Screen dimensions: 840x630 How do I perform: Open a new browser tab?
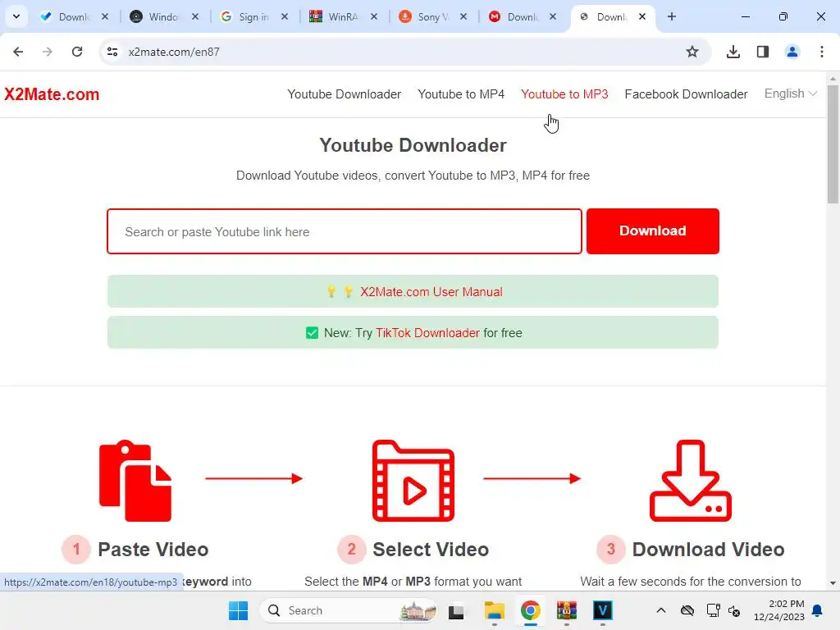(672, 16)
